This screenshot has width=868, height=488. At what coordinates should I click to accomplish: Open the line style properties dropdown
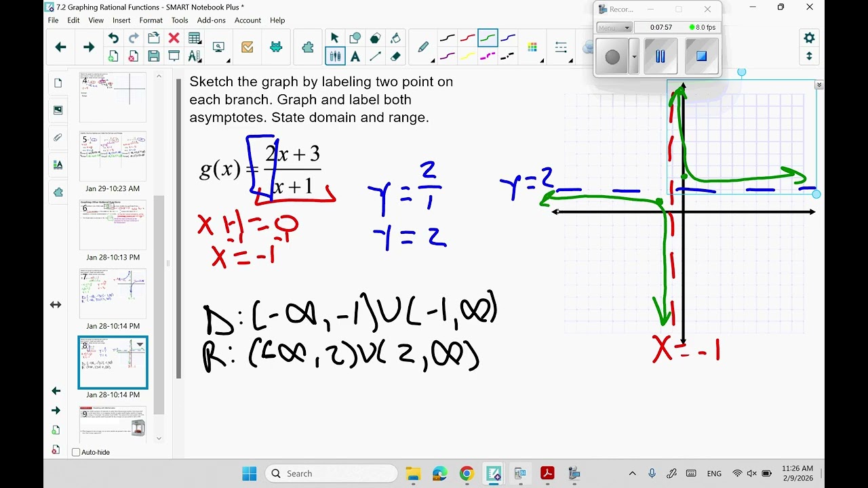tap(561, 47)
